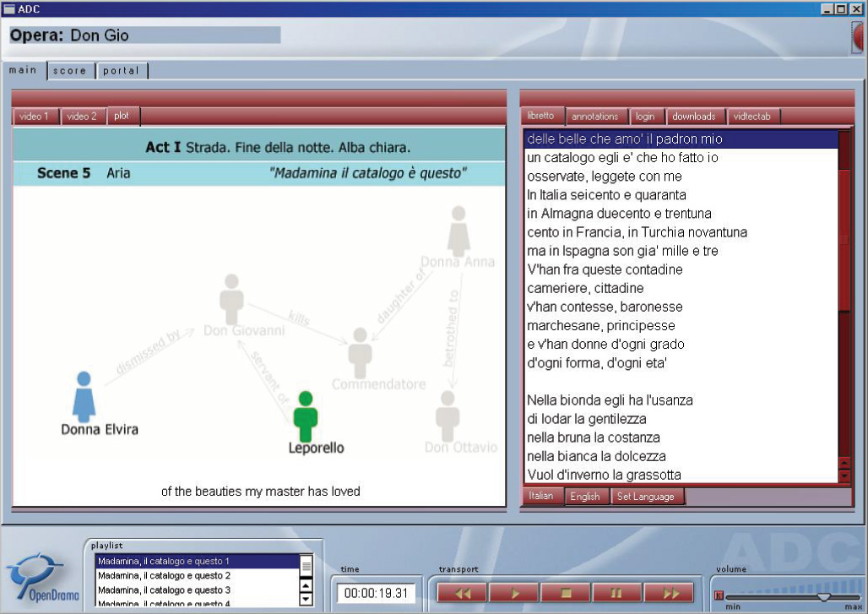Stop playback with the stop button
The width and height of the screenshot is (868, 614).
(565, 593)
